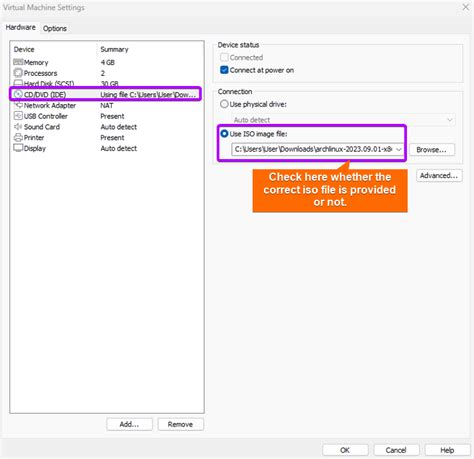Click the Hard Disk (SCSI) icon
Screen dimensions: 474x459
click(18, 83)
